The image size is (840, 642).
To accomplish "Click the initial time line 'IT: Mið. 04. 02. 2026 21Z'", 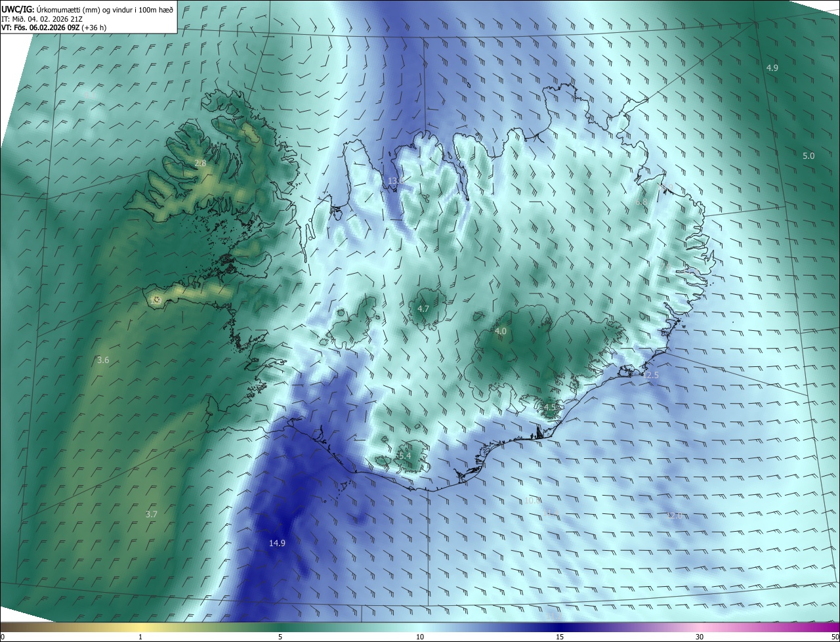I will tap(42, 18).
